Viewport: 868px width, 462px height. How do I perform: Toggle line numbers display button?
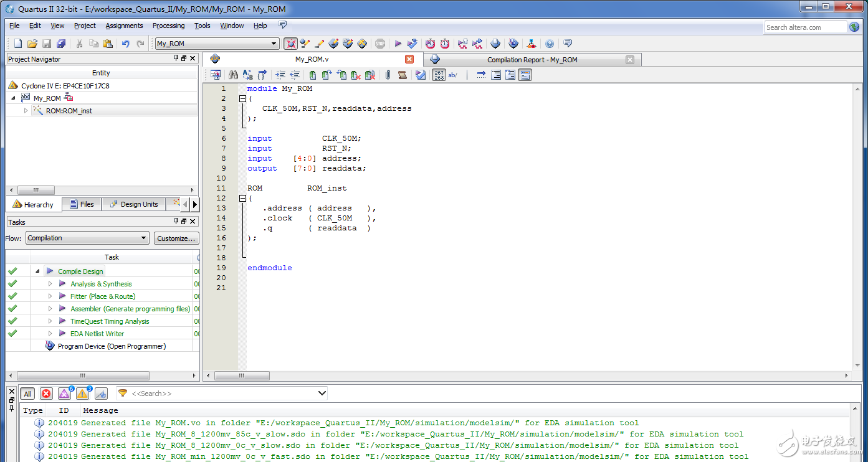[x=439, y=75]
